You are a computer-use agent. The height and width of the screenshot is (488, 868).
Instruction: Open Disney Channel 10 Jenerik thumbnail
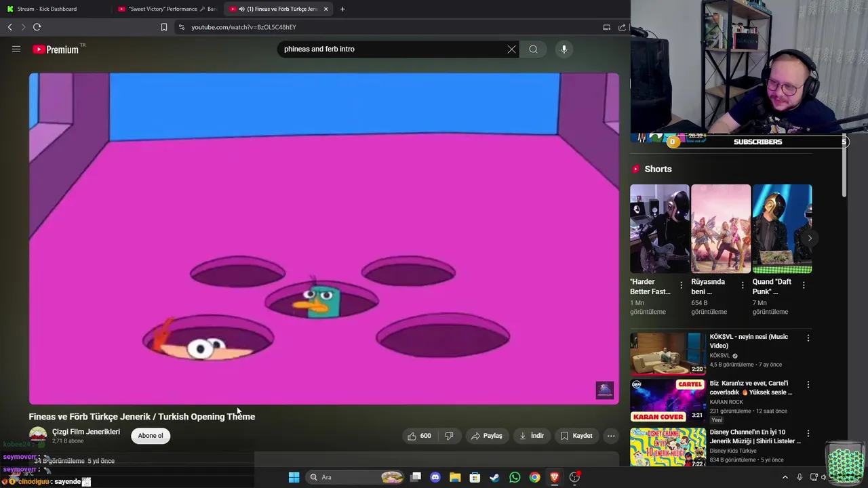(668, 447)
